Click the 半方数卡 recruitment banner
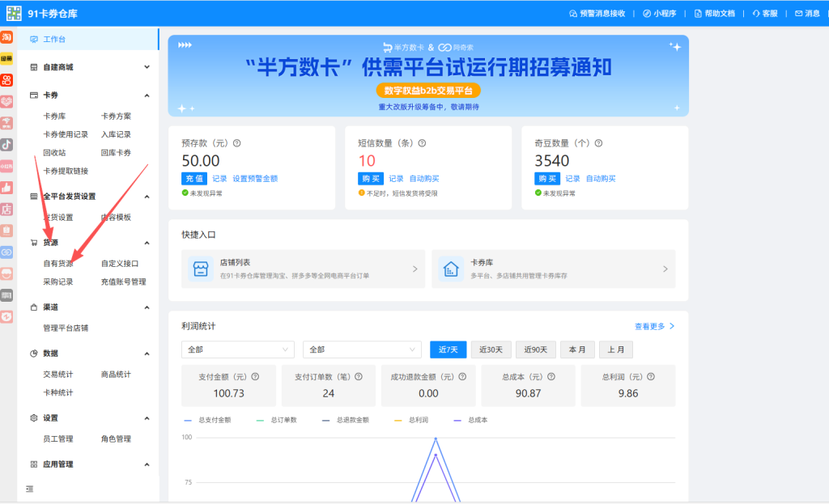The width and height of the screenshot is (829, 504). pos(428,75)
